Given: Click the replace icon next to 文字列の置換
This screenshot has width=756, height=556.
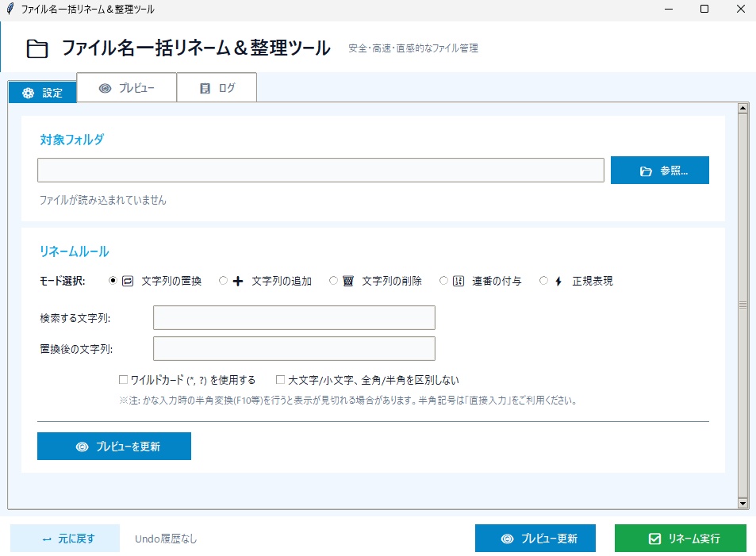Looking at the screenshot, I should 128,281.
